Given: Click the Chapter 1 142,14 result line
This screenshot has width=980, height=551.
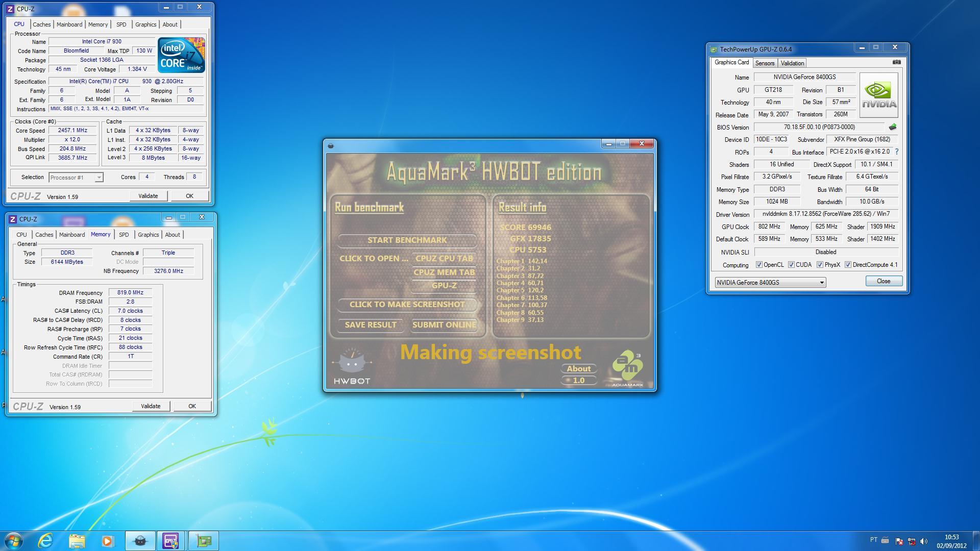Looking at the screenshot, I should [x=522, y=261].
